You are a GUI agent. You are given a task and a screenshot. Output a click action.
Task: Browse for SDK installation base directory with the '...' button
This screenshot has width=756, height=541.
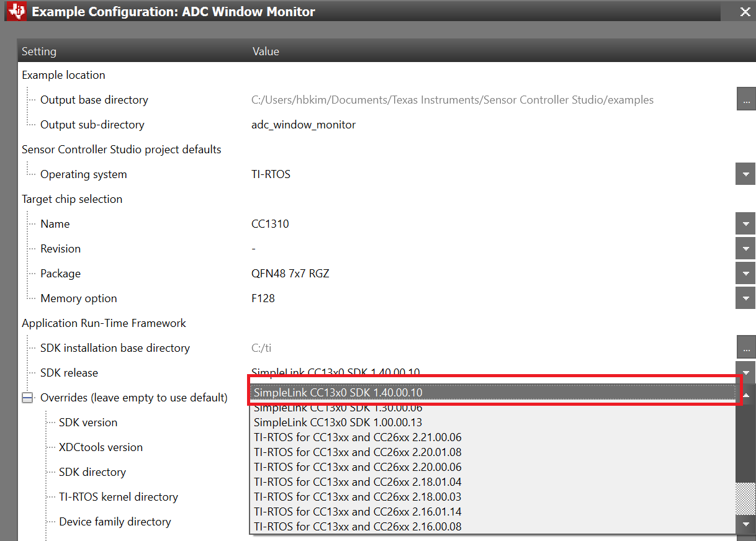[746, 347]
